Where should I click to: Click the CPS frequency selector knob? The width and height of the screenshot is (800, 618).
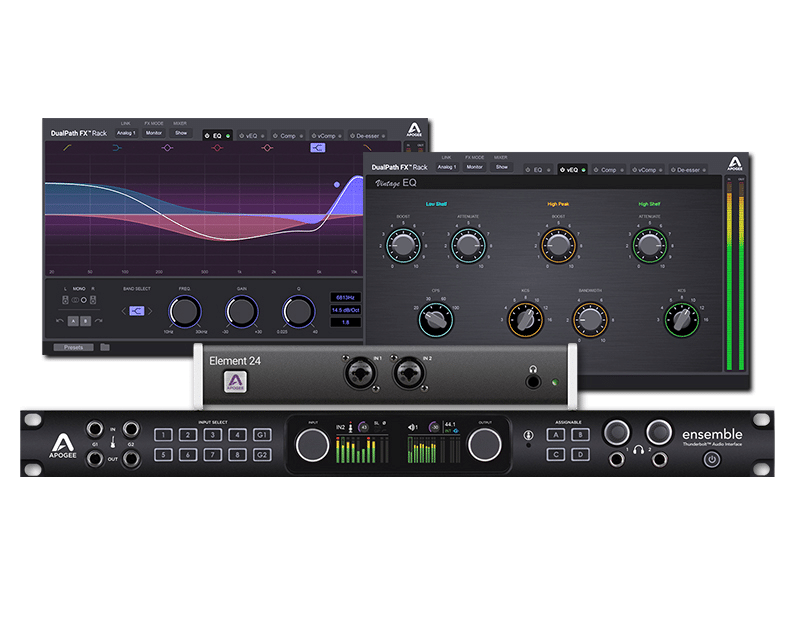tap(435, 319)
